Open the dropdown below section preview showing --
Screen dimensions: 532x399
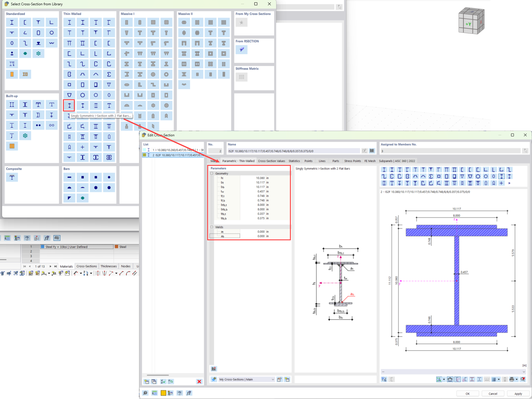point(453,372)
